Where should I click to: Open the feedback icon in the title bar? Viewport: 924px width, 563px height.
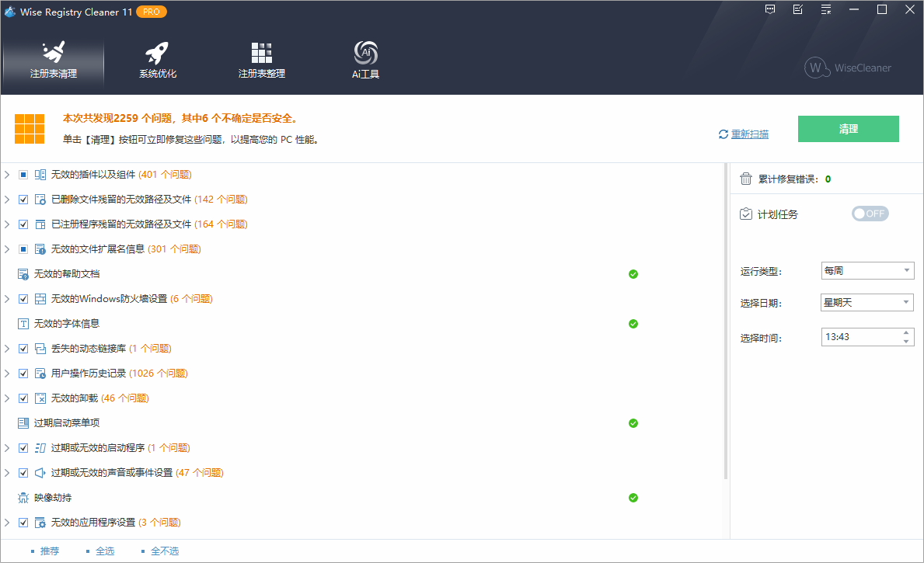(769, 9)
